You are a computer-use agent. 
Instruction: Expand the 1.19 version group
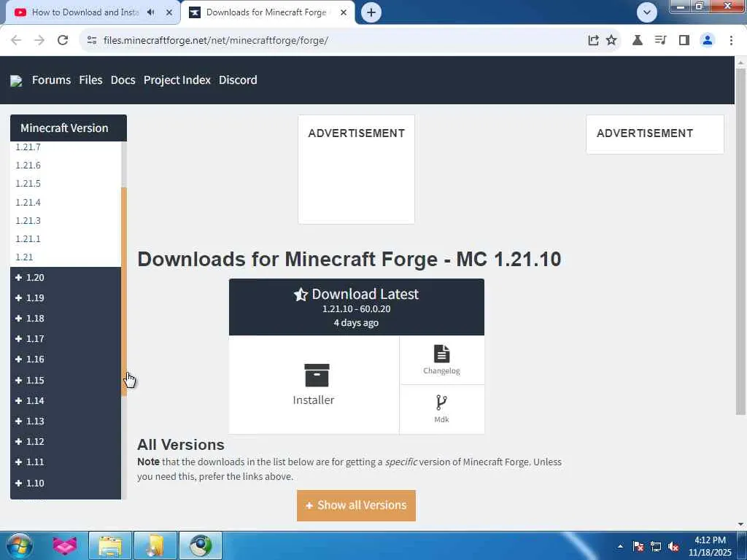(x=65, y=298)
